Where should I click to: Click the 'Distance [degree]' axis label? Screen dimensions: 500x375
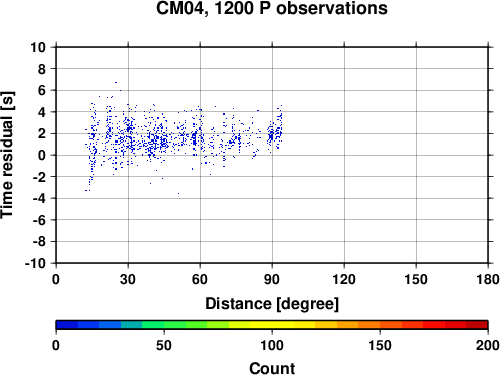[x=272, y=304]
